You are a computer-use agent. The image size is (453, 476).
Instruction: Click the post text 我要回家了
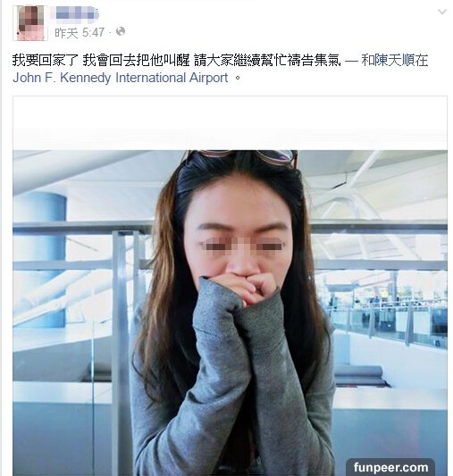coord(46,61)
